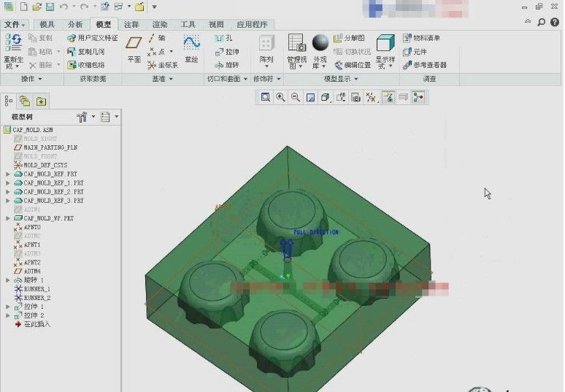Save the model with the floppy disk icon
The image size is (565, 392).
point(50,7)
